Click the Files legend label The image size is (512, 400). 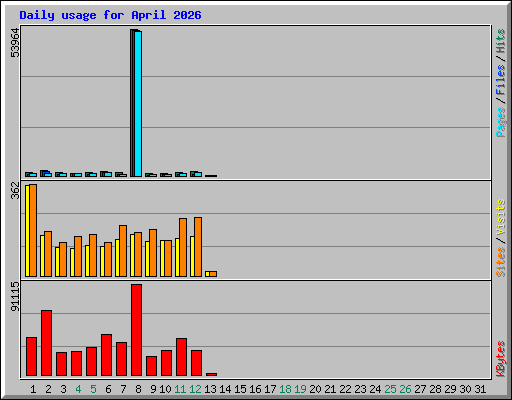[501, 80]
